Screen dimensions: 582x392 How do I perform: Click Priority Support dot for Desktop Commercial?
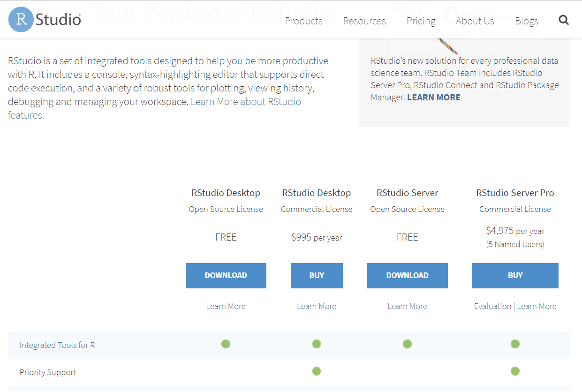(x=317, y=371)
